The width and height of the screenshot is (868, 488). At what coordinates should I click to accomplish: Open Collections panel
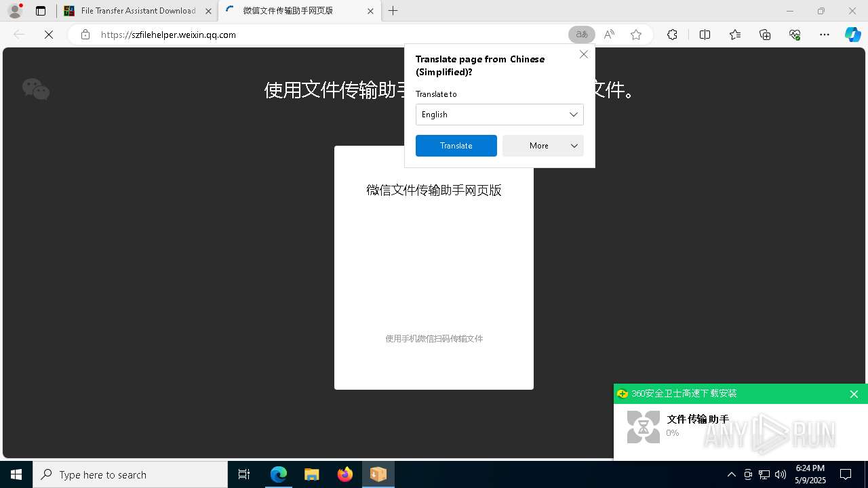click(x=765, y=35)
